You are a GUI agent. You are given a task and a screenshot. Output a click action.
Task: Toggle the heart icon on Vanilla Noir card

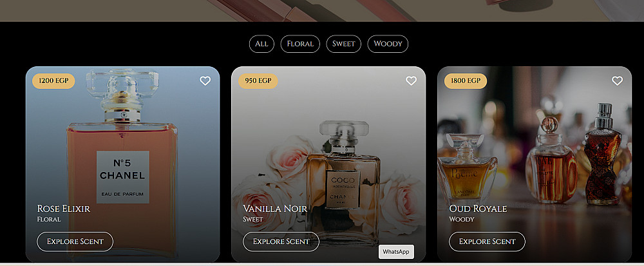411,81
